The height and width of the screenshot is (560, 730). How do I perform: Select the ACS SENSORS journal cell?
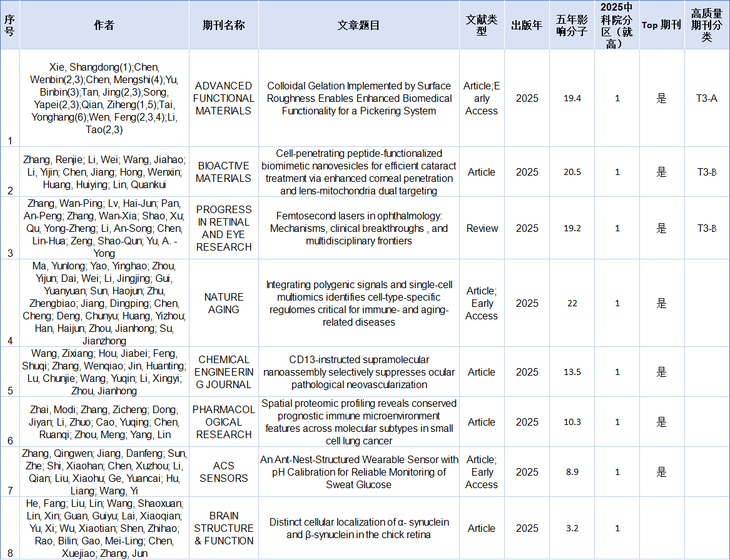[223, 472]
